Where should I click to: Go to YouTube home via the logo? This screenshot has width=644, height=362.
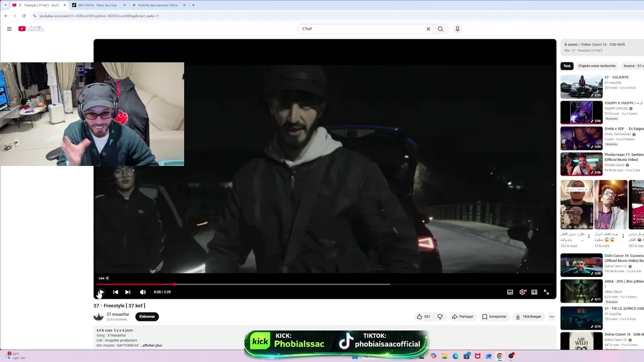(x=31, y=29)
